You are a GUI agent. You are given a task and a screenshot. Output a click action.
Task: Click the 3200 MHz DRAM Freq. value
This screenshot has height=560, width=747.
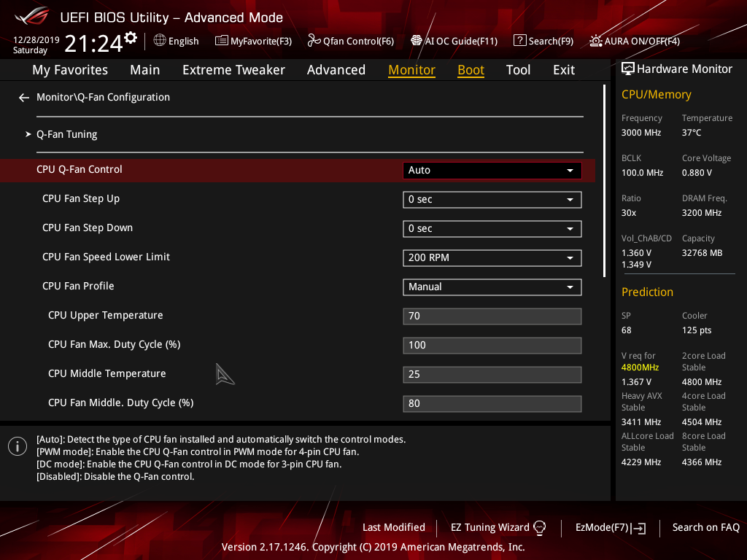[x=701, y=213]
